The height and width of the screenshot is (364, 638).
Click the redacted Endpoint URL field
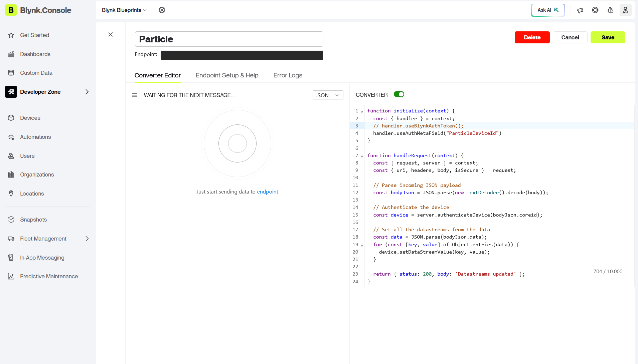coord(242,55)
